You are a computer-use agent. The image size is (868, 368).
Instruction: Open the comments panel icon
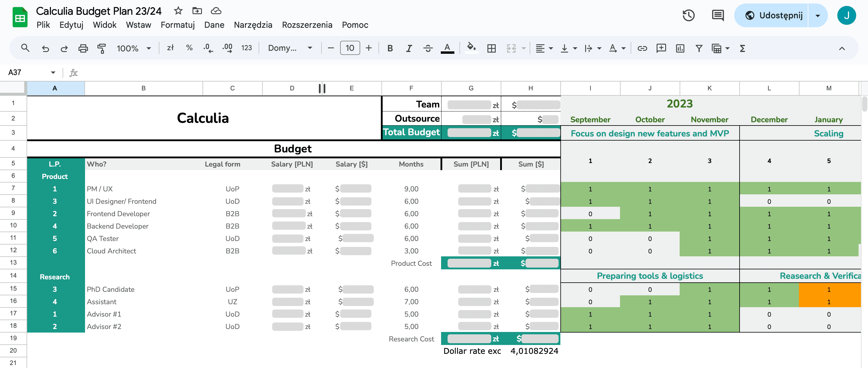(718, 15)
